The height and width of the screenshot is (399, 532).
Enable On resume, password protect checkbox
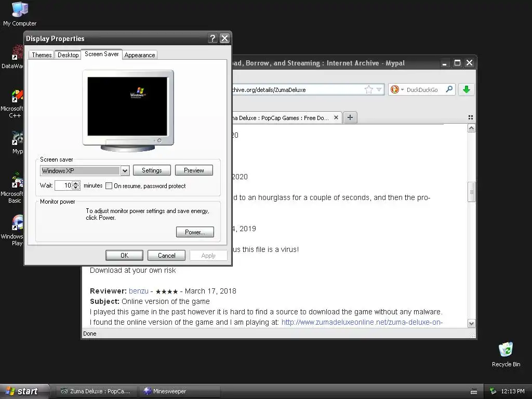109,185
